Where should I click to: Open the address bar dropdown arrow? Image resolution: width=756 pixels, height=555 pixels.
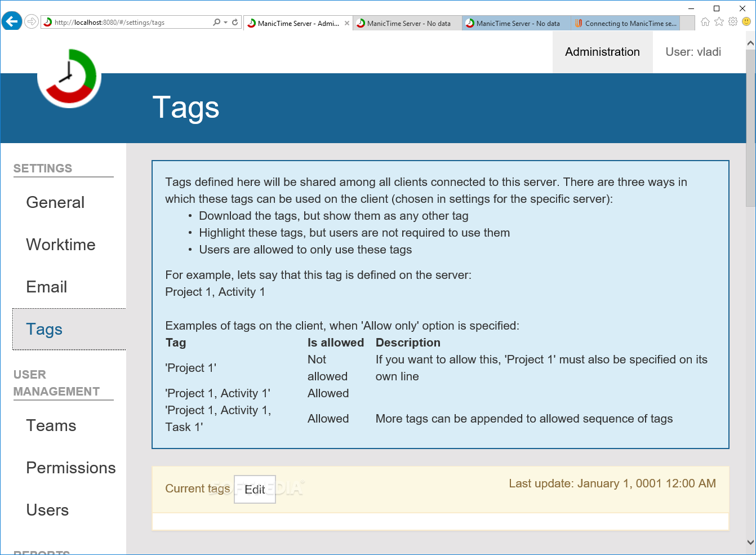pos(225,23)
